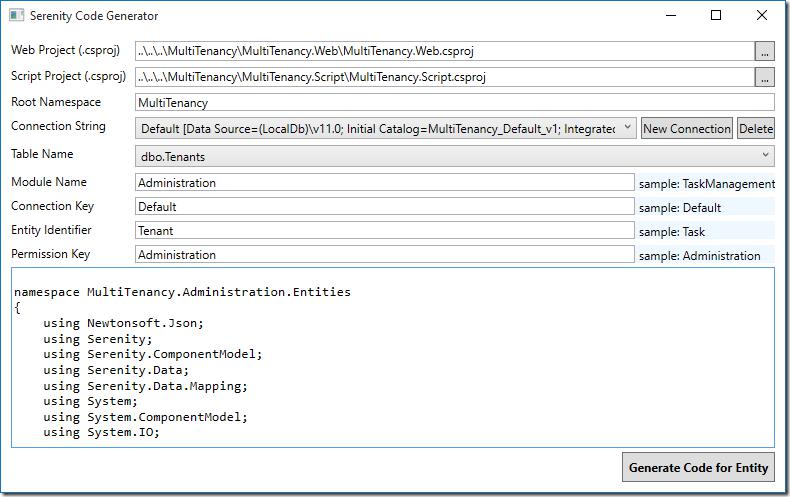Expand the Connection String dropdown arrow

627,128
